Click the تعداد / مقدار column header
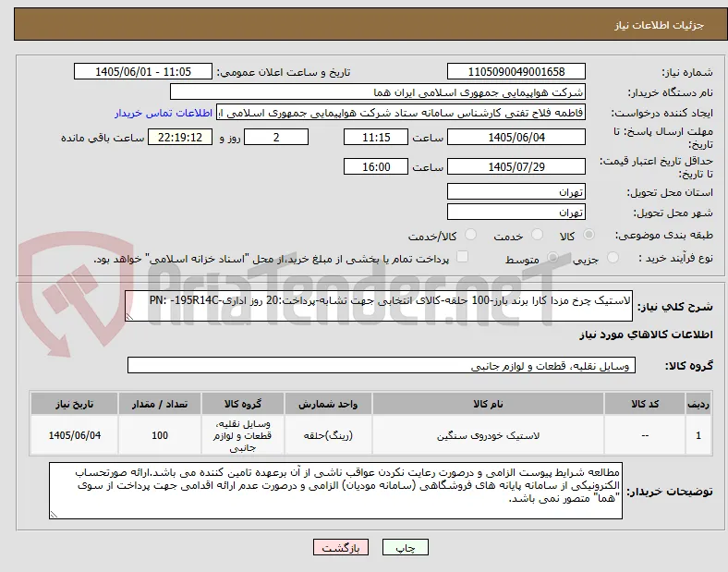The image size is (728, 572). tap(160, 404)
